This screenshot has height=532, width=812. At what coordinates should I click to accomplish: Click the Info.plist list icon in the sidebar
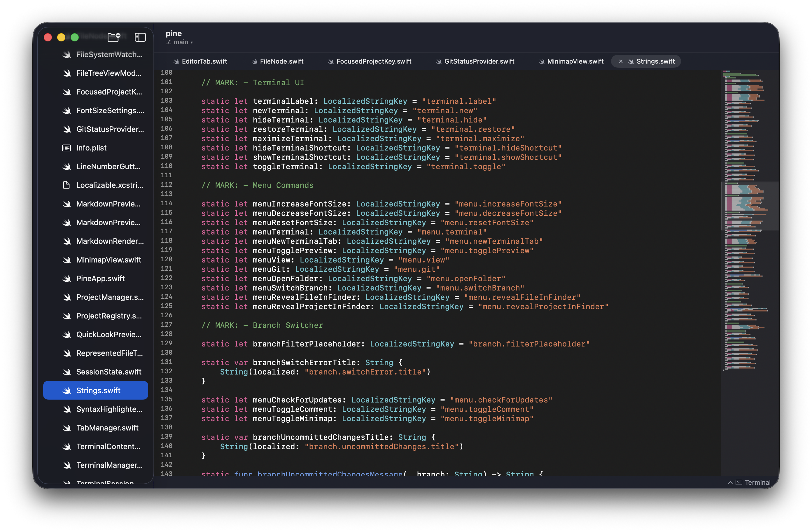pyautogui.click(x=66, y=148)
